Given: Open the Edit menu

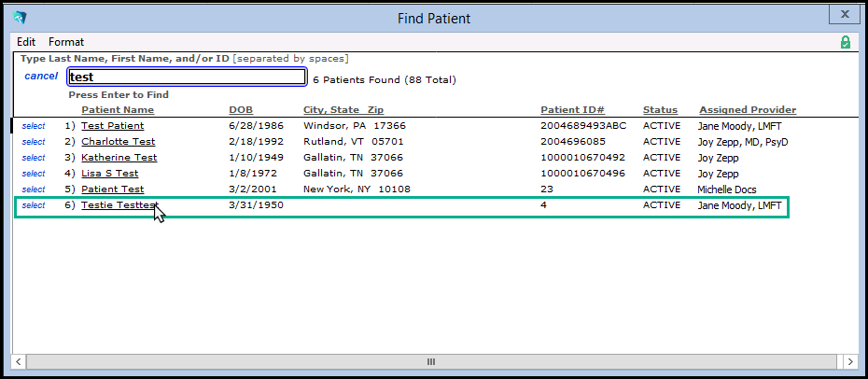Looking at the screenshot, I should pos(26,42).
